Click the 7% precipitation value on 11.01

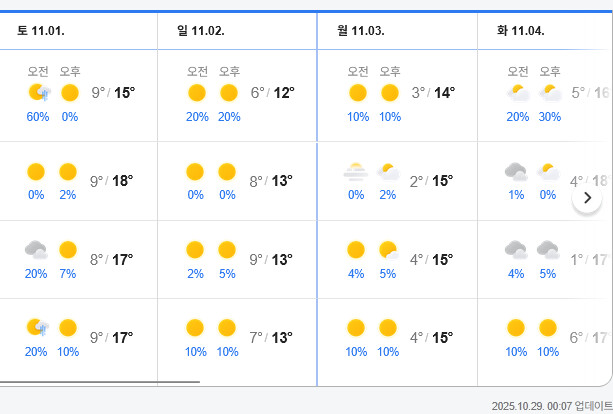[68, 274]
